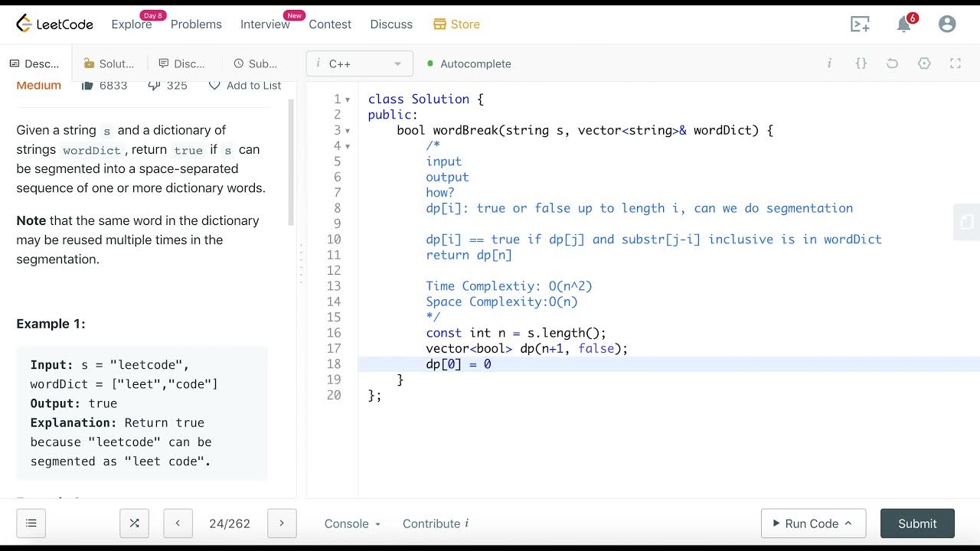This screenshot has width=980, height=551.
Task: Go to previous problem arrow
Action: pos(178,523)
